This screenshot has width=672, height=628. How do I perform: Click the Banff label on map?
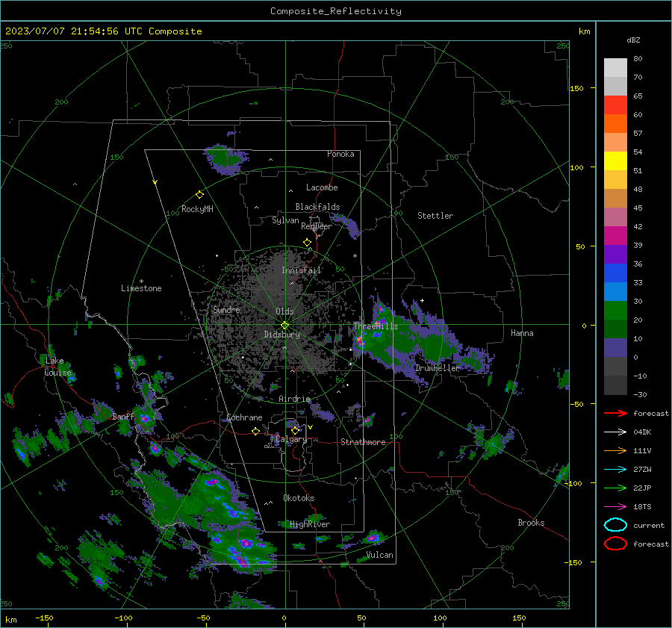click(123, 417)
